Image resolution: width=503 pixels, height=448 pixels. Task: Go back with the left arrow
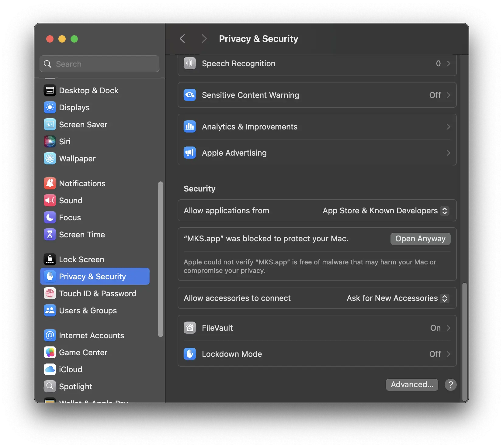[x=182, y=39]
